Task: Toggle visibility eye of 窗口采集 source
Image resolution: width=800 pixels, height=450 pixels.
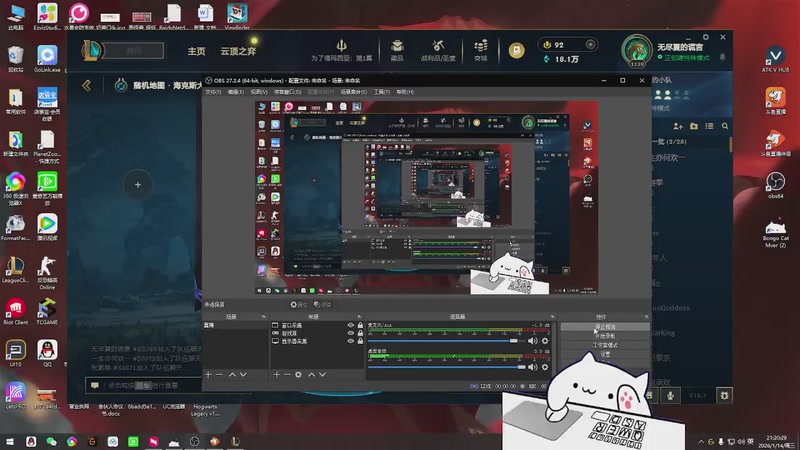Action: click(351, 325)
